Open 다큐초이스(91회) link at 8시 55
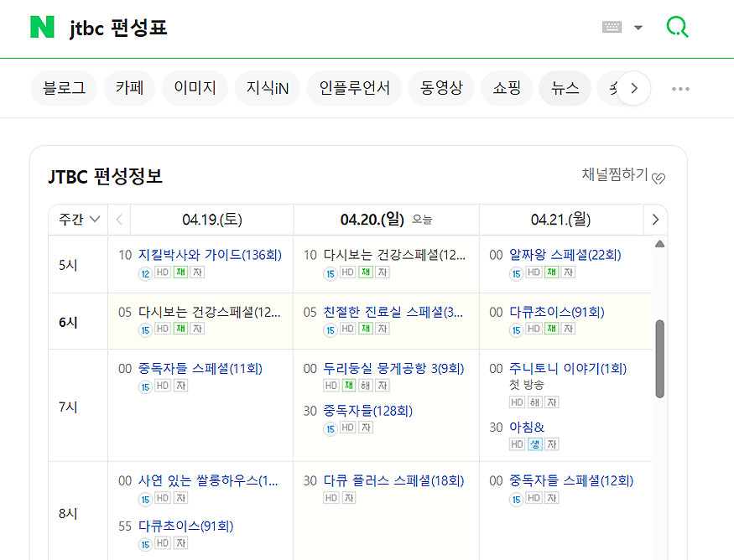The width and height of the screenshot is (734, 560). pos(185,526)
